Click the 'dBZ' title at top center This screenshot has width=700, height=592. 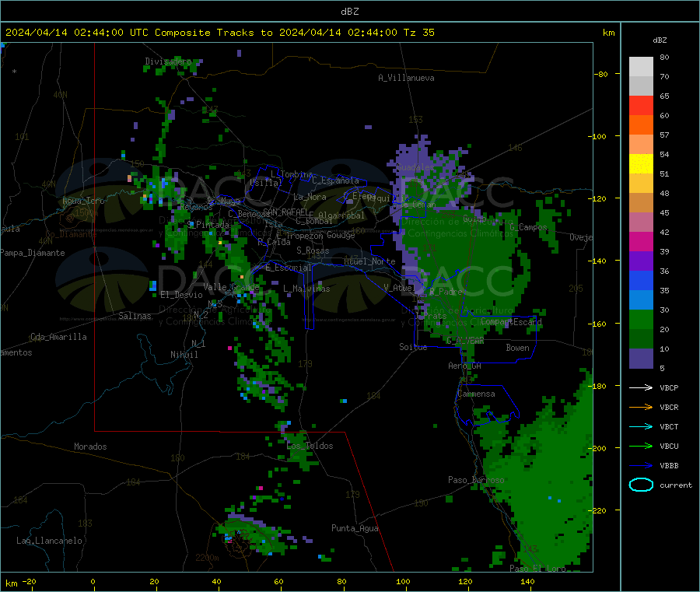click(x=349, y=12)
